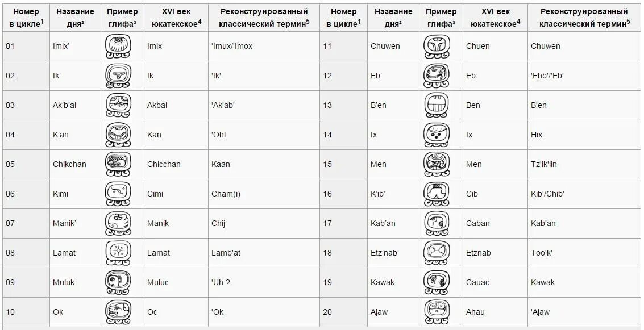
Task: Click the Ik' day glyph
Action: 118,76
